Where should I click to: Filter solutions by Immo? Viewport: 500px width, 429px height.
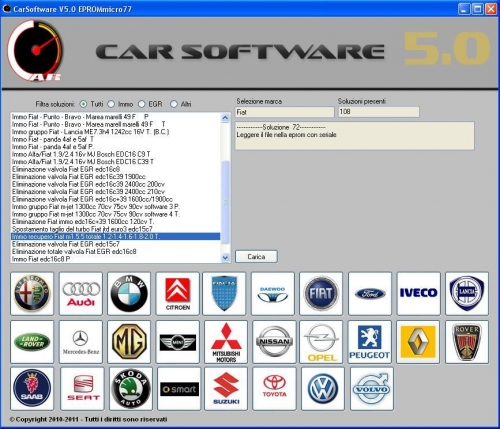click(x=111, y=104)
